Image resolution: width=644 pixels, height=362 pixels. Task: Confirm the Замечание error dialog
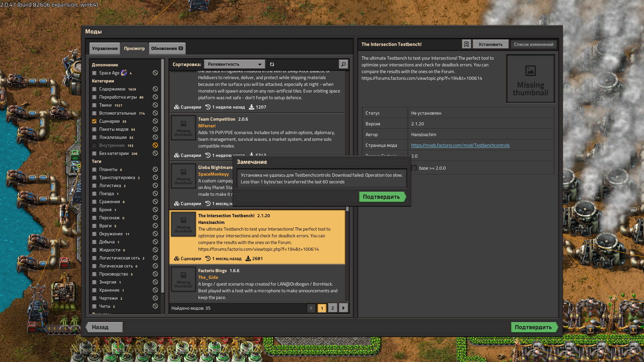(382, 197)
